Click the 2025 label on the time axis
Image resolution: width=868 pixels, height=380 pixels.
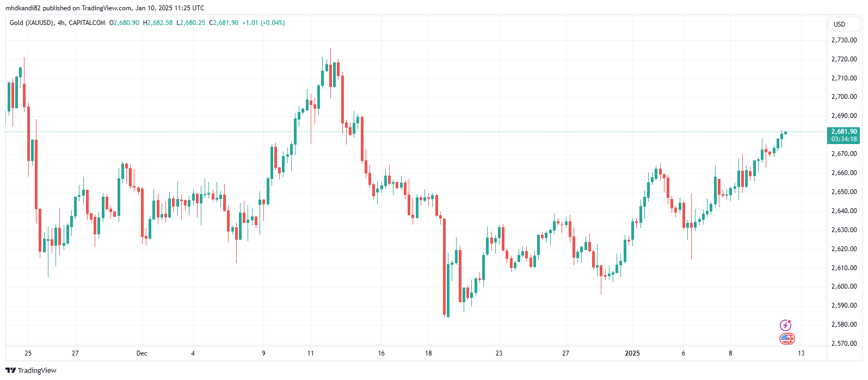(632, 353)
